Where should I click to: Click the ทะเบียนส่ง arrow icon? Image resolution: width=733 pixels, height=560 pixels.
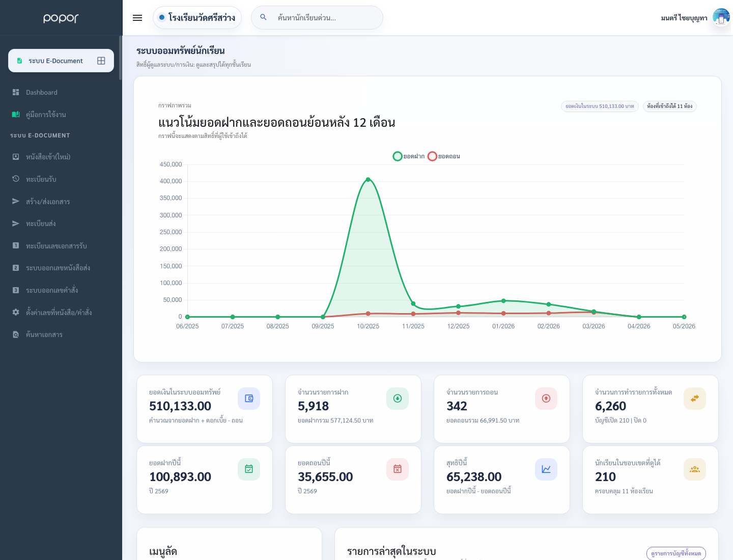(x=16, y=223)
